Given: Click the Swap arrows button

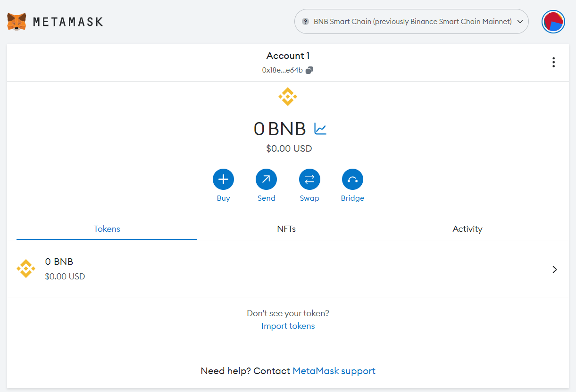Looking at the screenshot, I should [309, 179].
